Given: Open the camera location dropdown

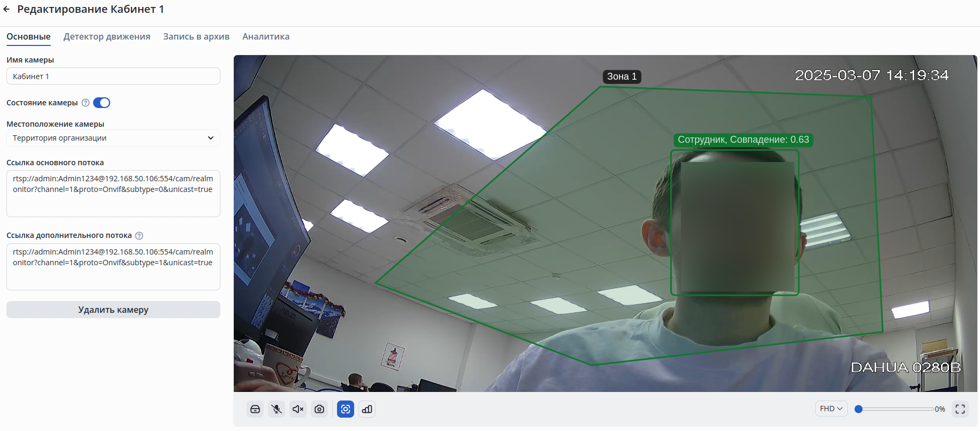Looking at the screenshot, I should [113, 138].
